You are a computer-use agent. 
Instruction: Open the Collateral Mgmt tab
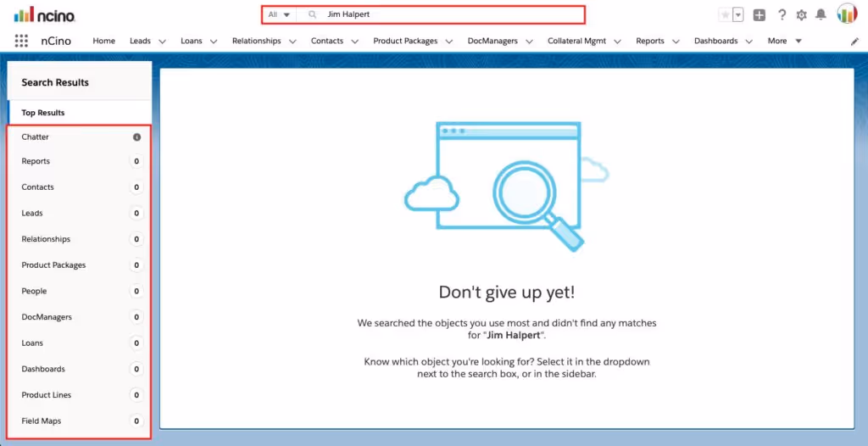point(576,41)
